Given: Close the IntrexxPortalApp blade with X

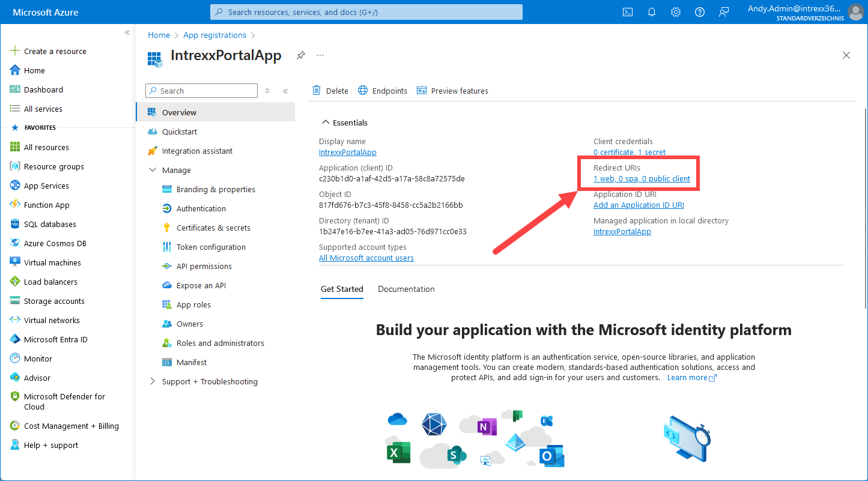Looking at the screenshot, I should 846,55.
